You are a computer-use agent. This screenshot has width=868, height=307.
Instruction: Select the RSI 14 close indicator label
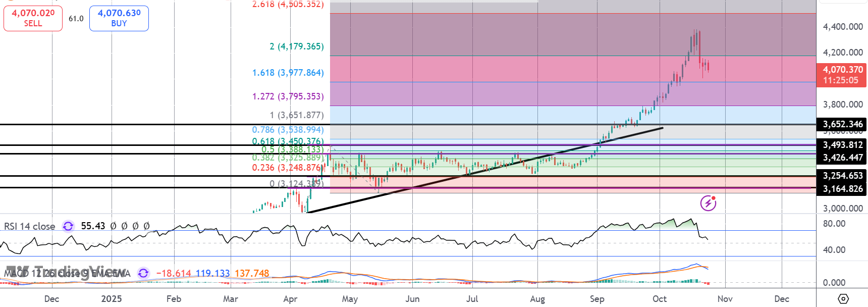click(x=29, y=226)
